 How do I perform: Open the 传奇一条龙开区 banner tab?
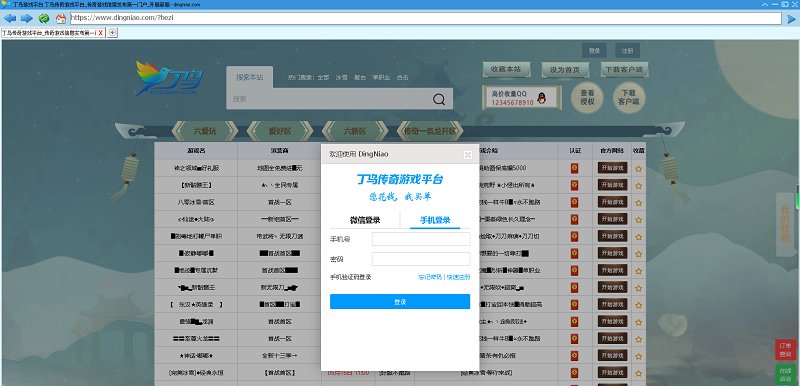click(x=430, y=131)
